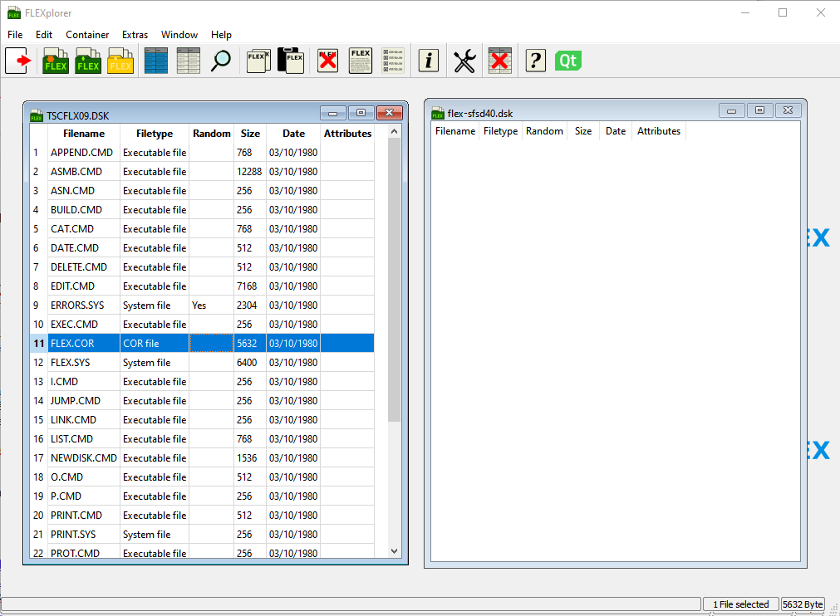Click the Paste FLEX files clipboard icon
Viewport: 840px width, 616px height.
[291, 61]
